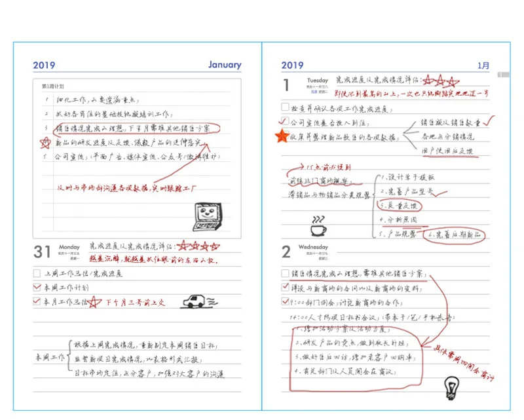
Task: Click the "January" month heading
Action: pyautogui.click(x=225, y=64)
